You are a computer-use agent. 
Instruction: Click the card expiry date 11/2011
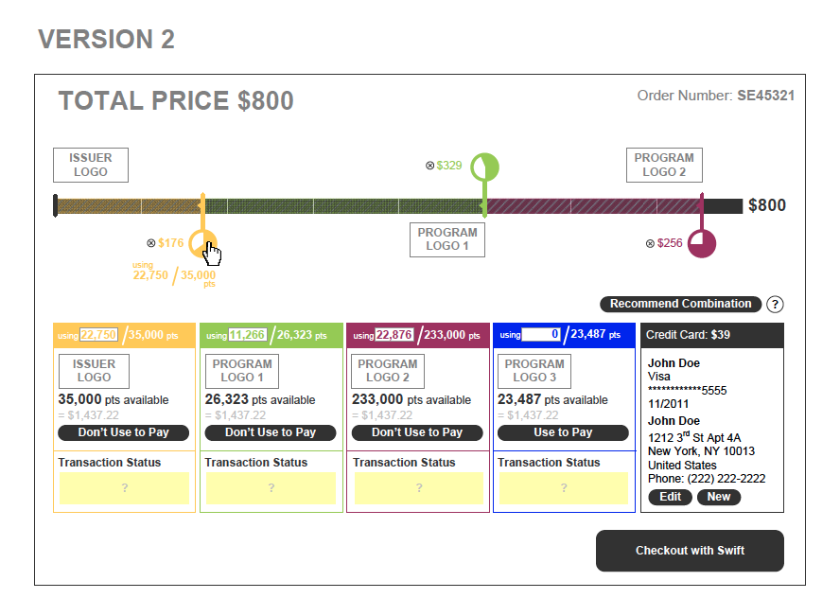point(668,404)
